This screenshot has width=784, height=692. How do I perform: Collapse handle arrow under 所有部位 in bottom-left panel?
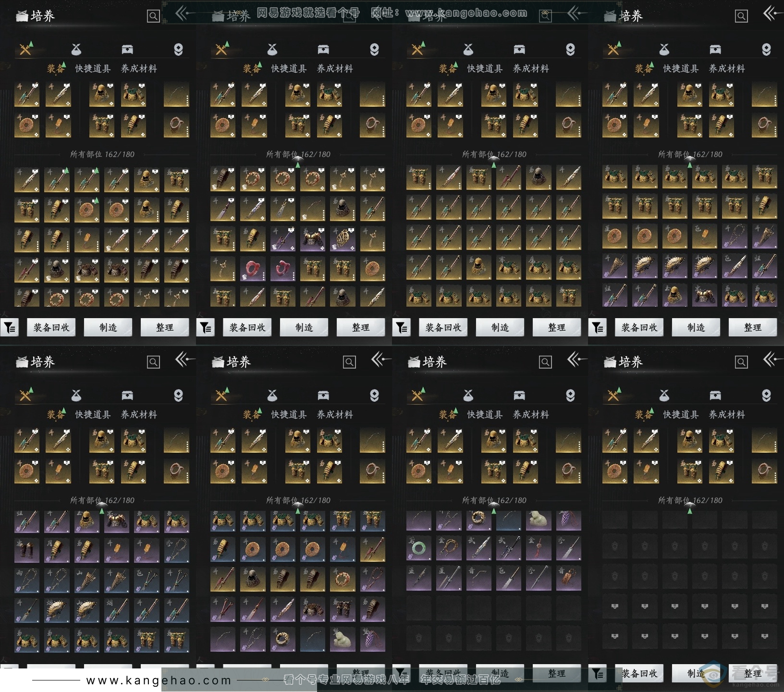click(x=102, y=508)
